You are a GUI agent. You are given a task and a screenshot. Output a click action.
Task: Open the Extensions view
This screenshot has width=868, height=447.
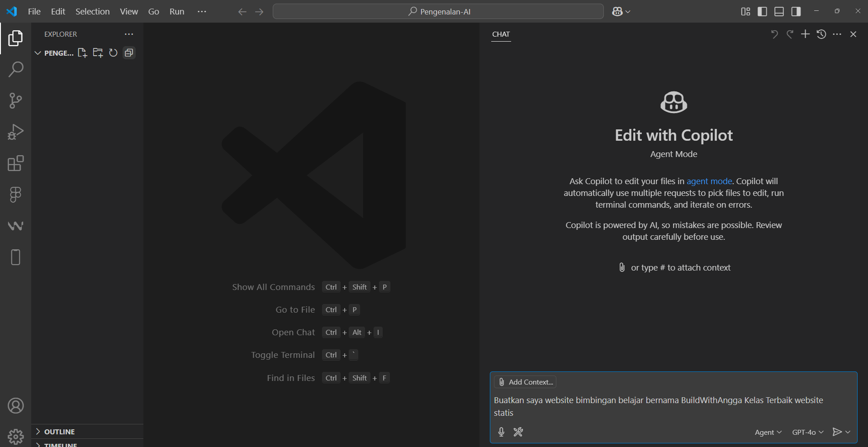coord(15,163)
